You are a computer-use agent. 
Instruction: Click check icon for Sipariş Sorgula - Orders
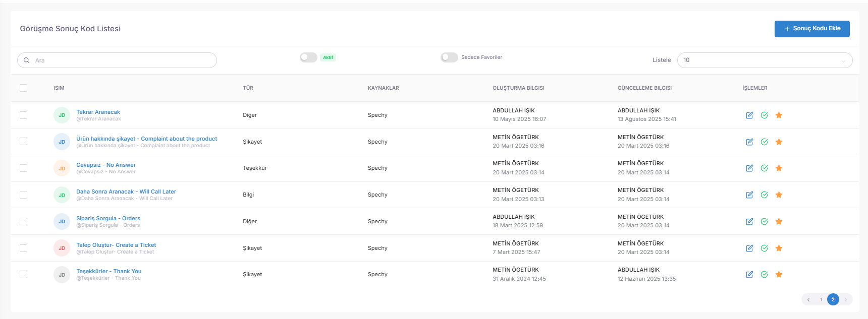764,222
